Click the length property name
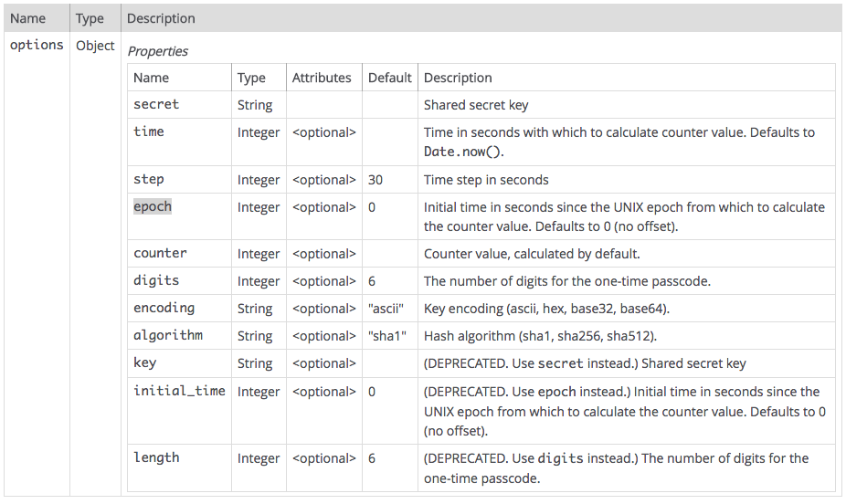This screenshot has height=504, width=846. point(156,457)
